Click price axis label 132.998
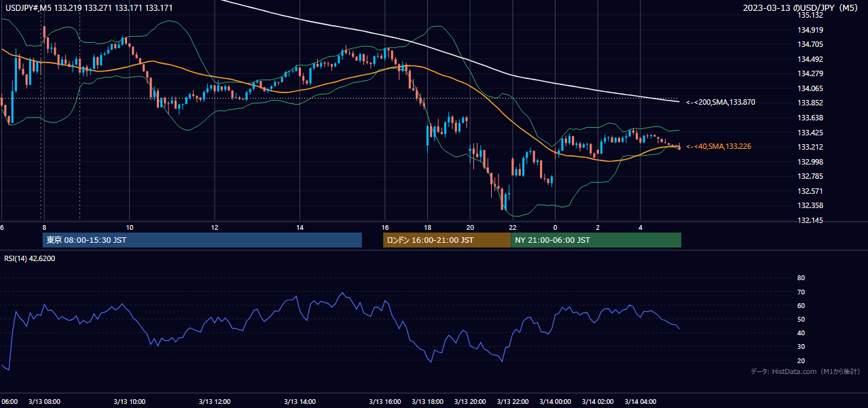 click(810, 162)
